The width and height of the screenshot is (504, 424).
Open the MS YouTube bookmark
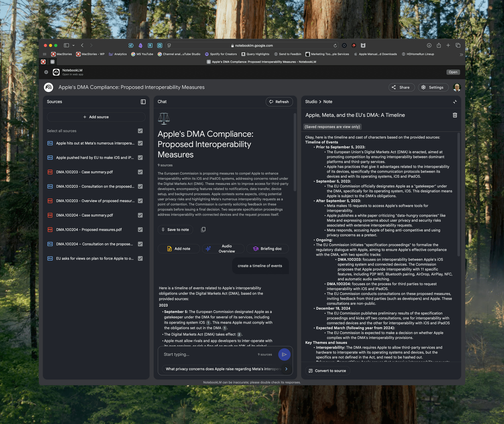[x=142, y=54]
